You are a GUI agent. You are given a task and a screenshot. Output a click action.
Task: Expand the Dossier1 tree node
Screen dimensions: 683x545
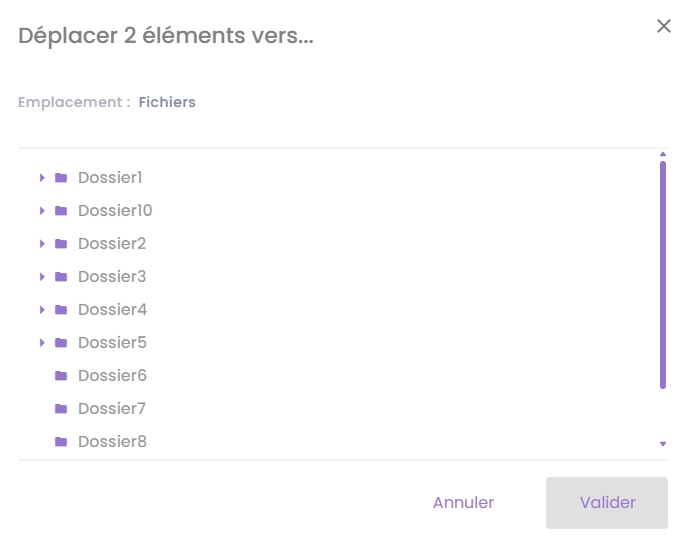tap(42, 178)
